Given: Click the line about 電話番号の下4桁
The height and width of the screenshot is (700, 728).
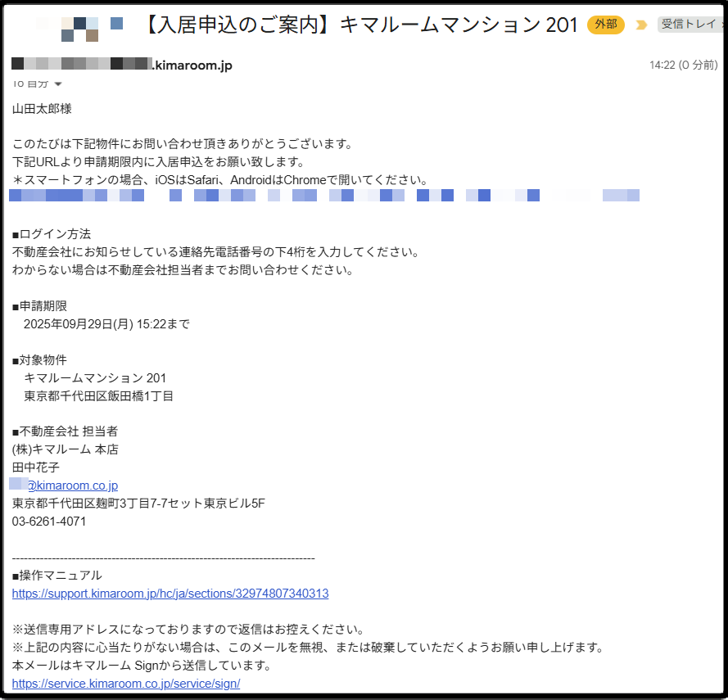Looking at the screenshot, I should point(215,252).
